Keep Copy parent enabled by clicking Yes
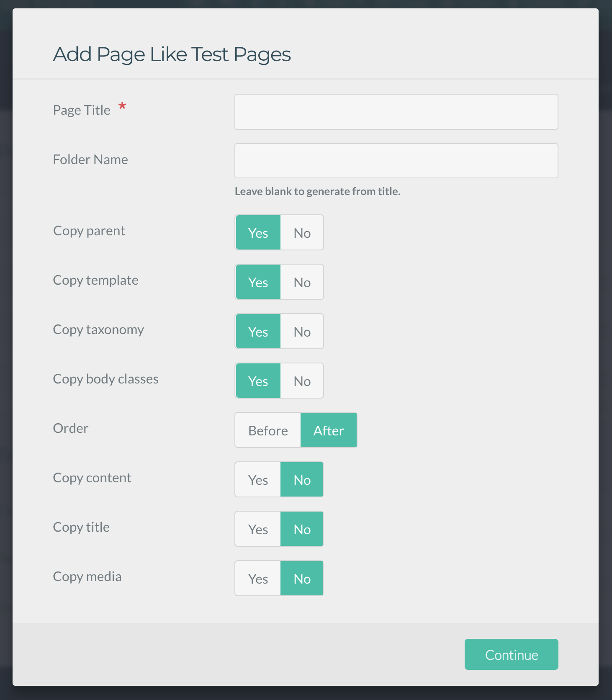Image resolution: width=612 pixels, height=700 pixels. point(258,233)
